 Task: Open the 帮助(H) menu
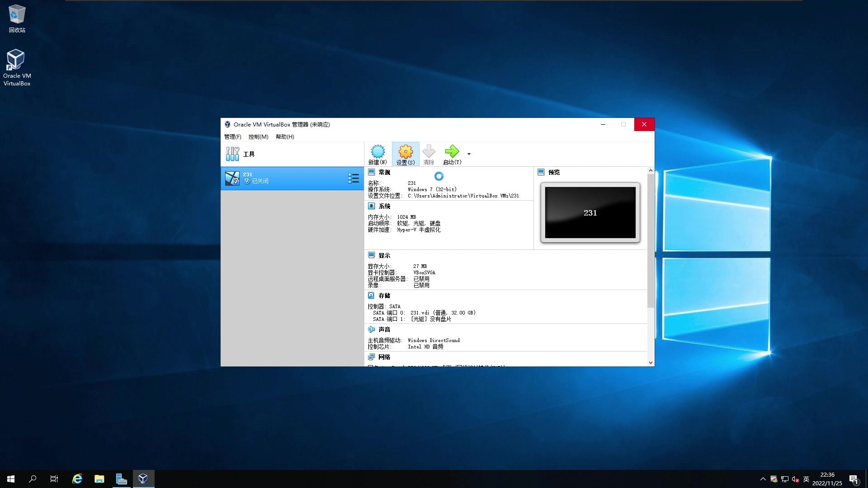(285, 137)
